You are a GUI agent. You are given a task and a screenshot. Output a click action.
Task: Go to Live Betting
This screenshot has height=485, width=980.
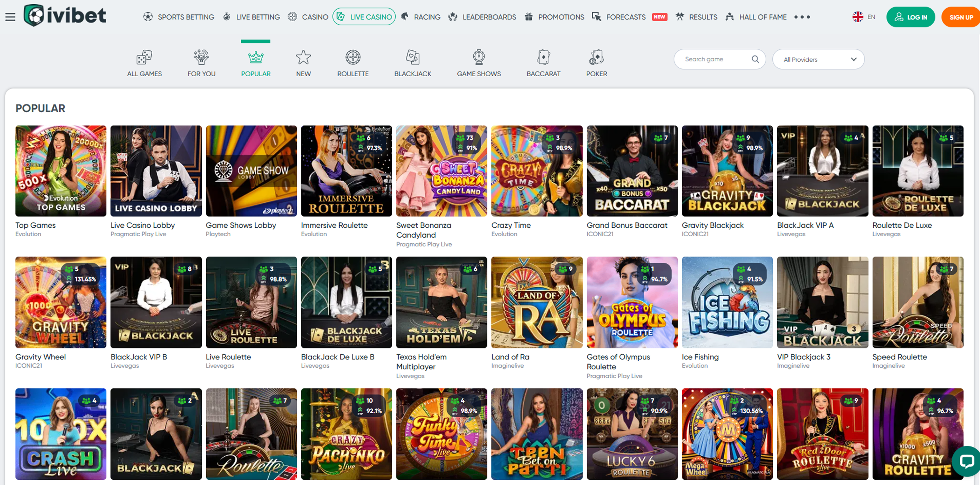point(251,17)
